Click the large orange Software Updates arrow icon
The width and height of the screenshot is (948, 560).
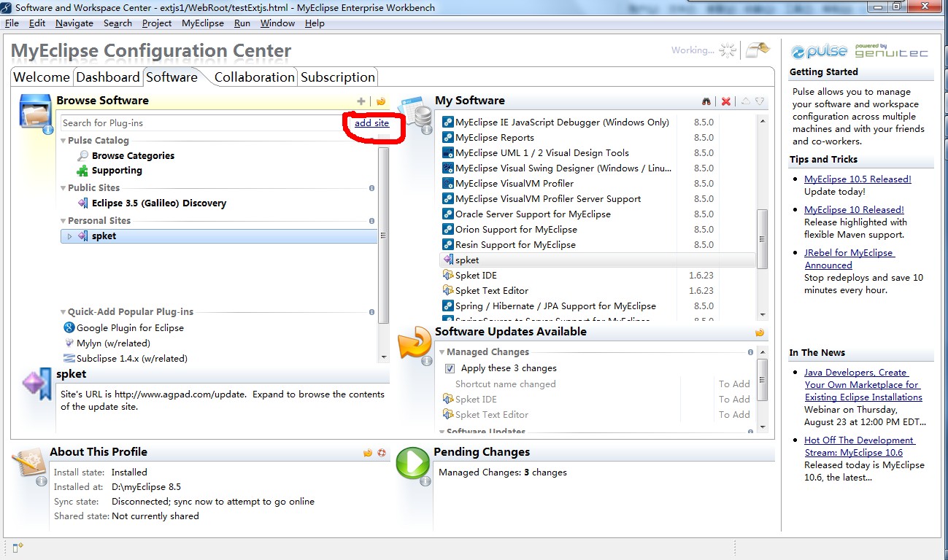415,343
